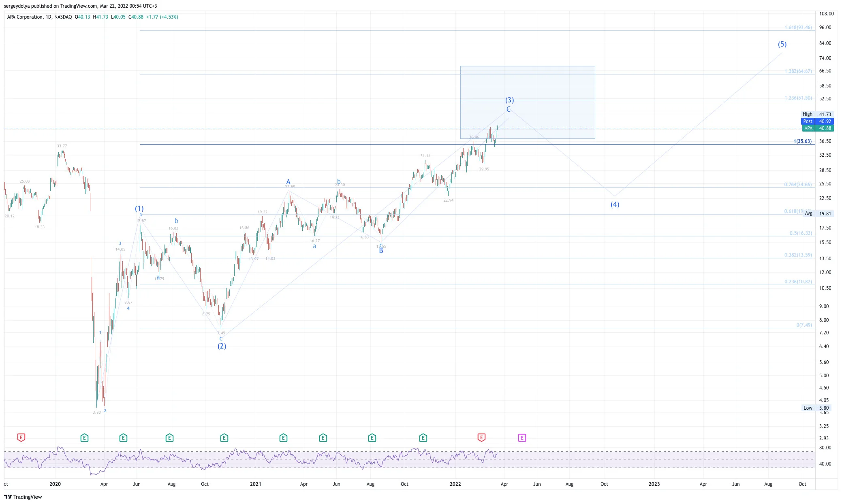This screenshot has height=504, width=842.
Task: Click the Elliott wave (1) label
Action: tap(139, 209)
